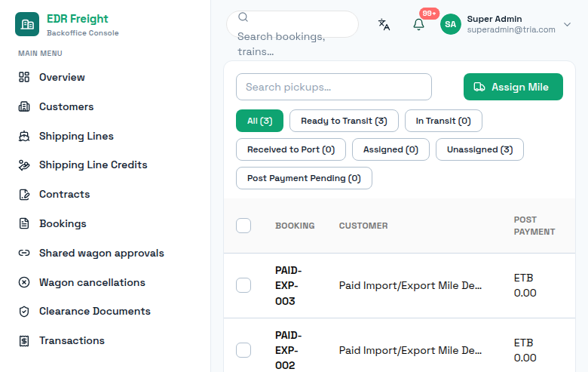
Task: Expand the Super Admin account chevron
Action: click(567, 24)
